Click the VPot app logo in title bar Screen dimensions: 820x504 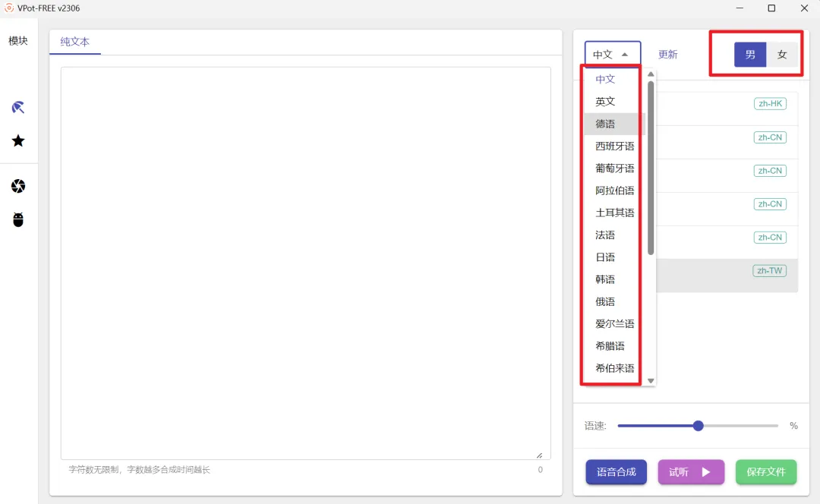pos(9,8)
